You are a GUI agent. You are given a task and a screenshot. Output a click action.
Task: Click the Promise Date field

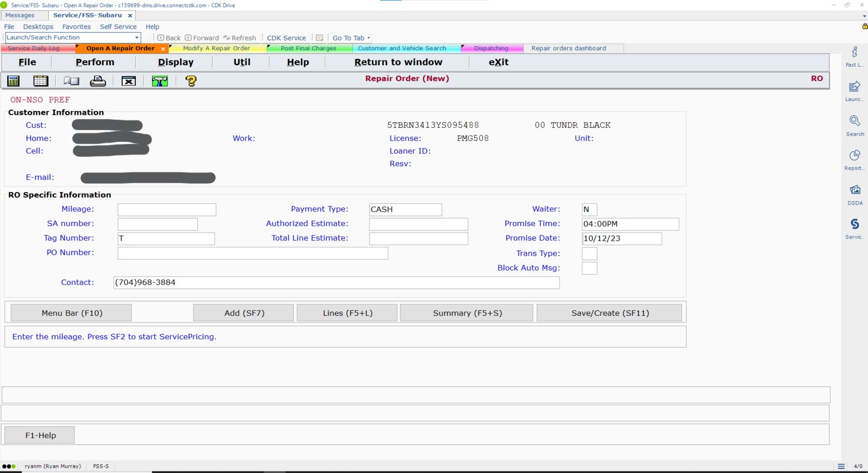point(622,239)
